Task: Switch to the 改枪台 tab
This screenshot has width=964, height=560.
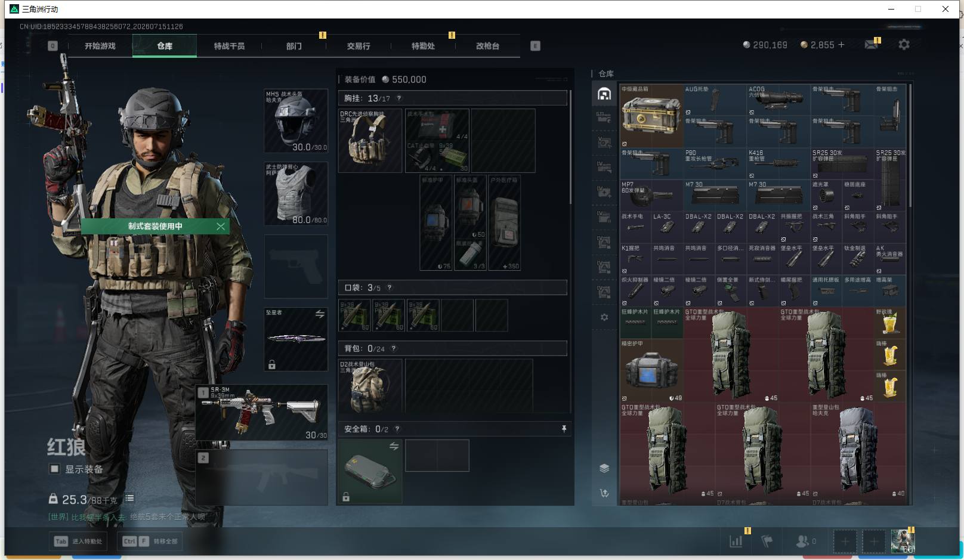Action: 487,46
